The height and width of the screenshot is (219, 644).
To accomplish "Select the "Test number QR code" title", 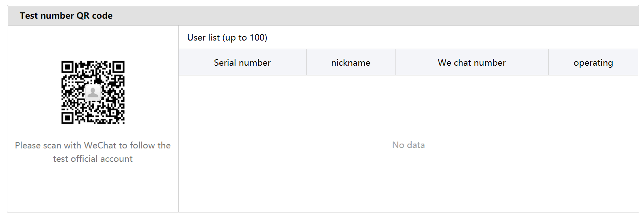I will 66,15.
